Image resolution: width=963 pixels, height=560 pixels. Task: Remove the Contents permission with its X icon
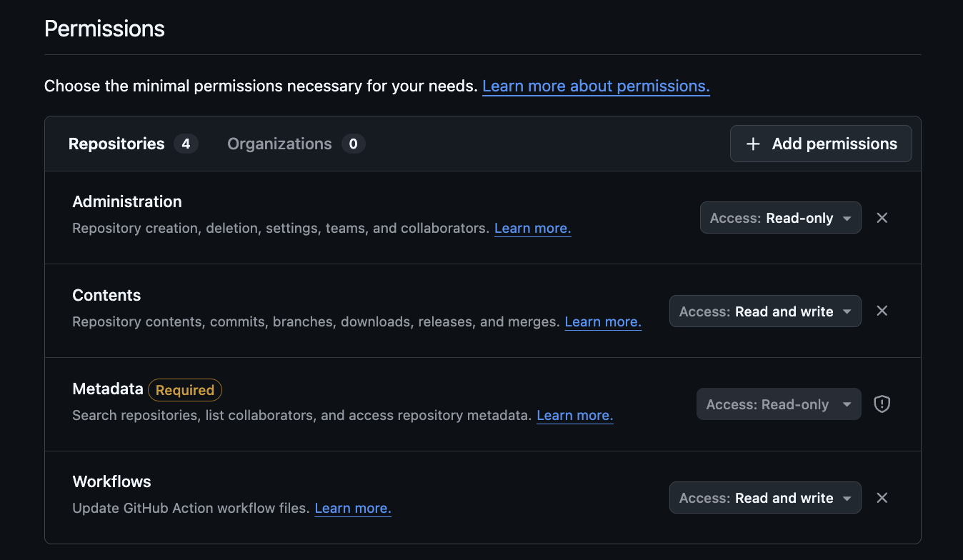click(x=882, y=311)
